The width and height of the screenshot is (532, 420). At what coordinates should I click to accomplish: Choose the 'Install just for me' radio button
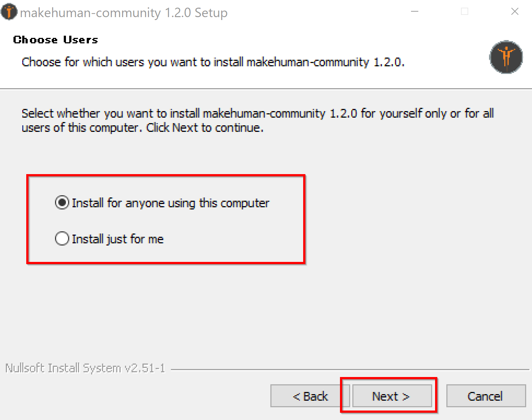pyautogui.click(x=62, y=239)
